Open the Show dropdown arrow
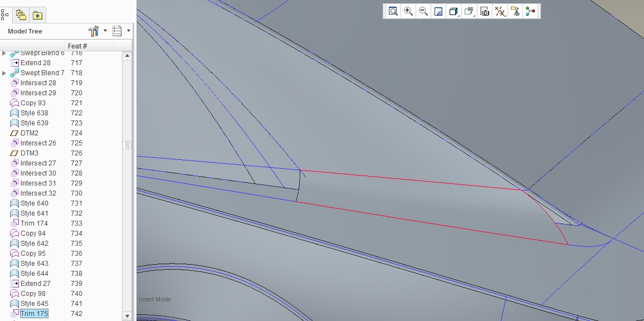 (129, 31)
